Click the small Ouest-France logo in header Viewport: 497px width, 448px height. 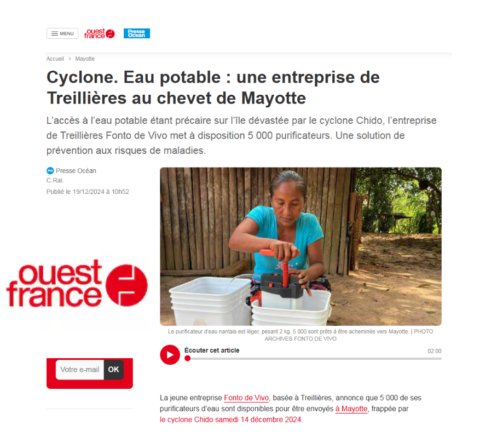[99, 33]
